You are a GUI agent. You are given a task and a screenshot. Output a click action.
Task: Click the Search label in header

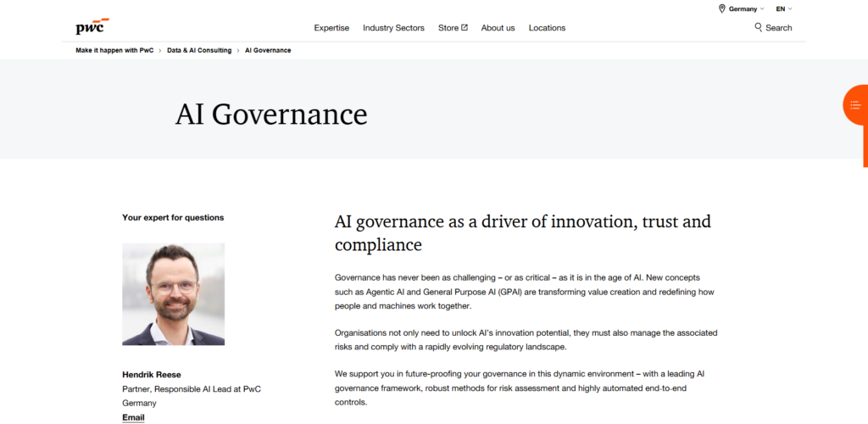pos(779,28)
